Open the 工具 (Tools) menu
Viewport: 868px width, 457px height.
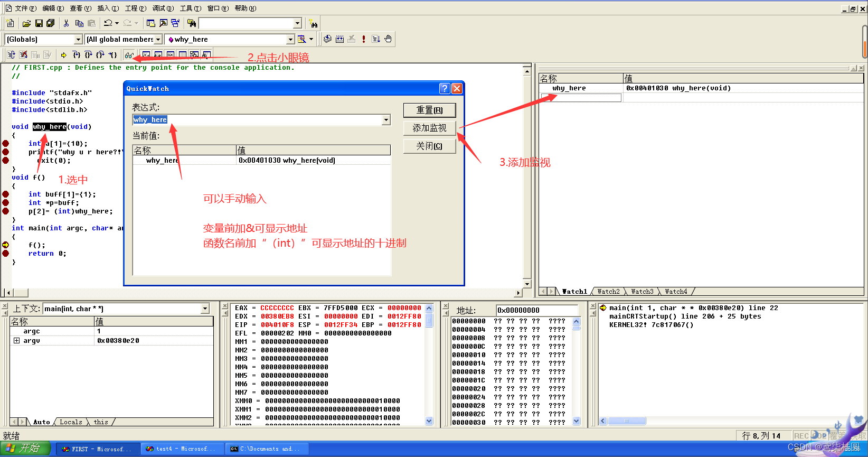[x=190, y=8]
